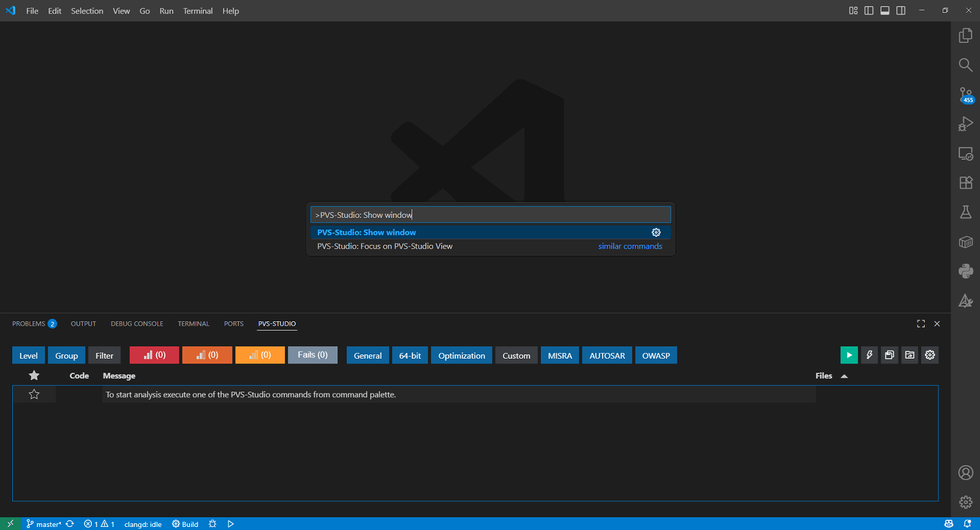Screen dimensions: 980x530
Task: Open the Python view in activity bar
Action: coord(965,271)
